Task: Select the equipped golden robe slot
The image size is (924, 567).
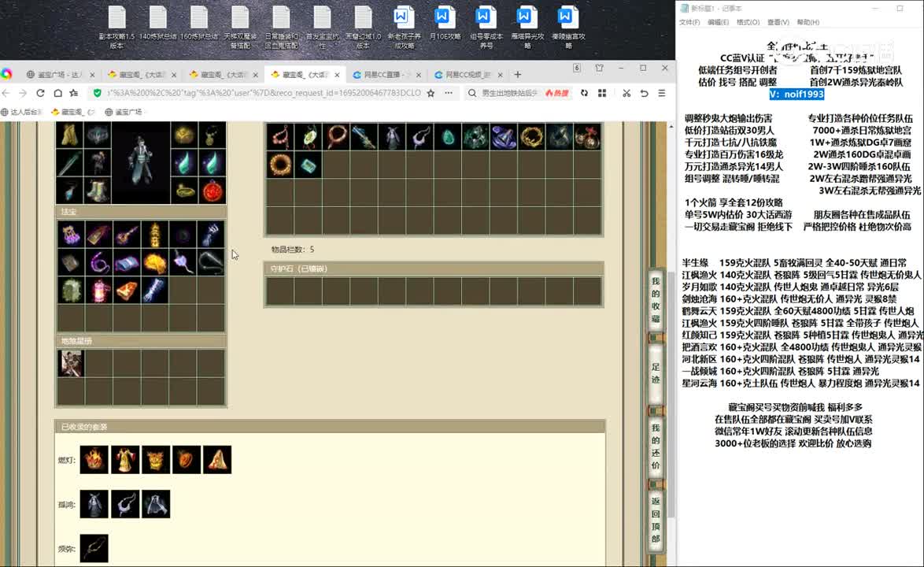Action: [x=69, y=135]
